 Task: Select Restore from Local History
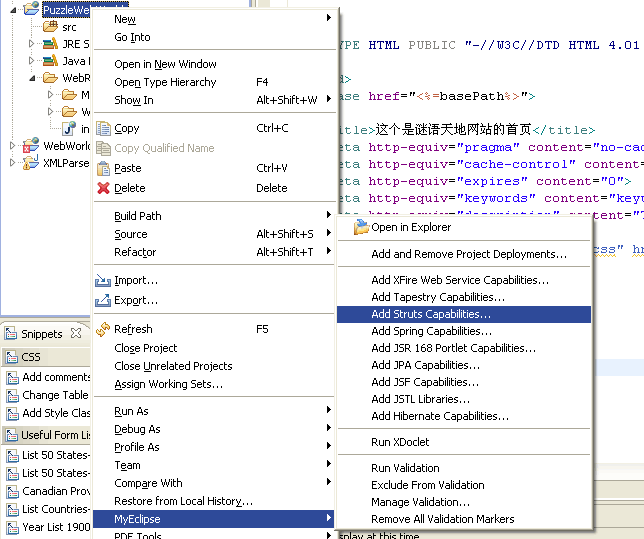click(214, 501)
